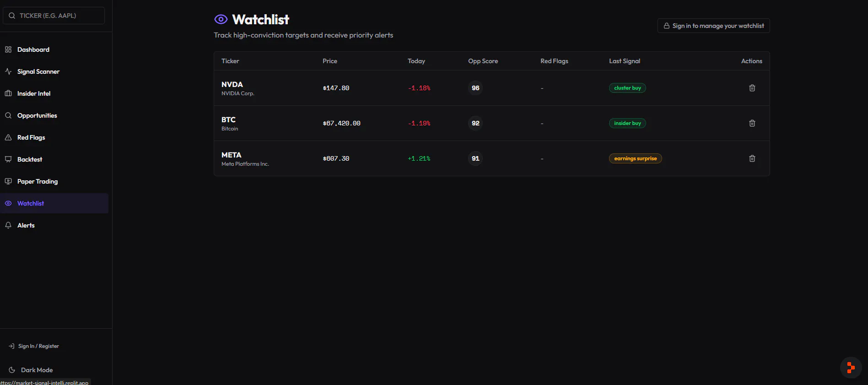Click the Watchlist eye icon in sidebar

(8, 203)
